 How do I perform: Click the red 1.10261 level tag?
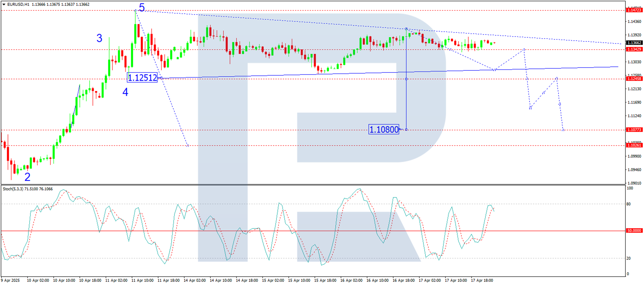[634, 145]
